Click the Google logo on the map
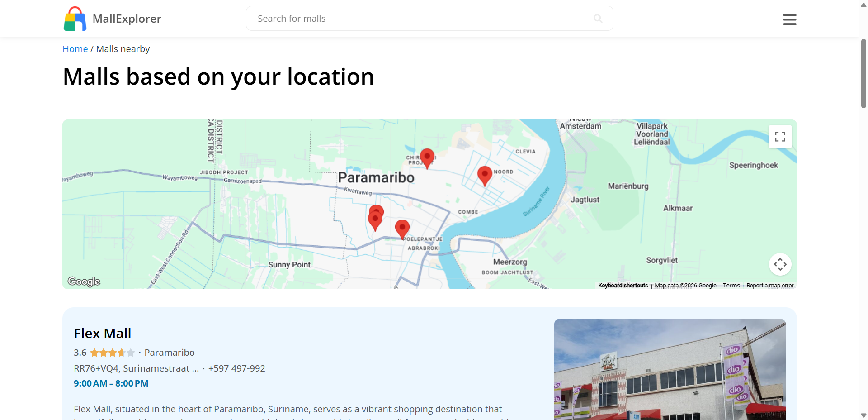Screen dimensions: 868x420 click(84, 282)
